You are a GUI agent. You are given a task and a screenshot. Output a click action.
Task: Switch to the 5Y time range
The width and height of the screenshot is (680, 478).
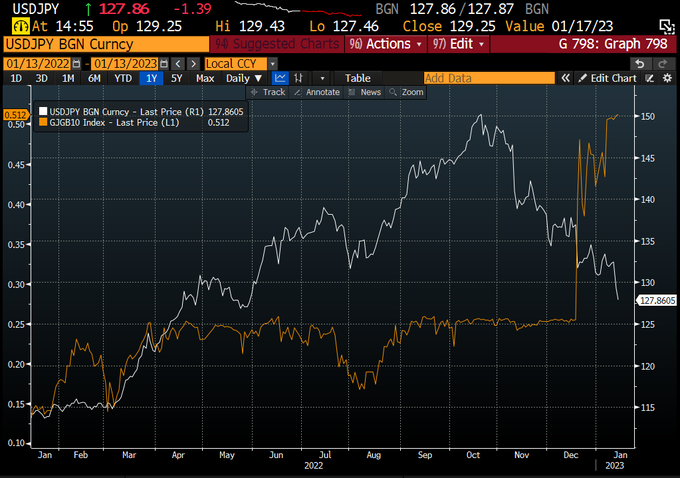176,78
